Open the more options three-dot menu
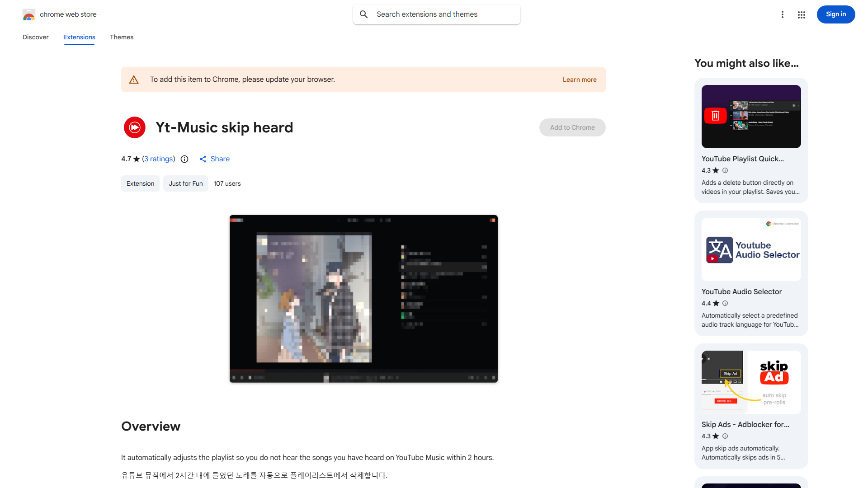The width and height of the screenshot is (868, 488). coord(783,14)
